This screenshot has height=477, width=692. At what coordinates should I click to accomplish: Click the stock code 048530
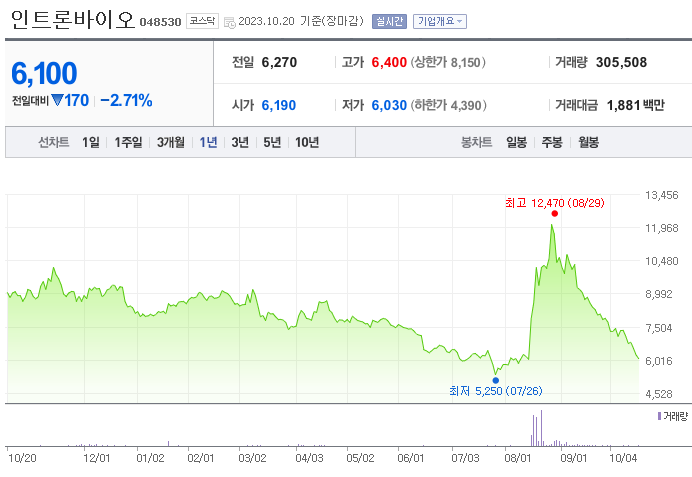pyautogui.click(x=160, y=22)
